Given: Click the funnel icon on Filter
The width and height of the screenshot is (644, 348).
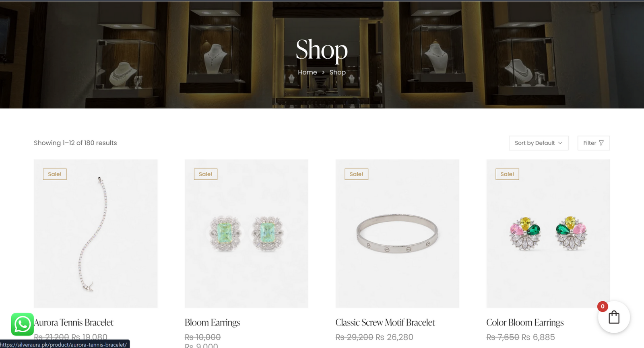Looking at the screenshot, I should pos(601,143).
